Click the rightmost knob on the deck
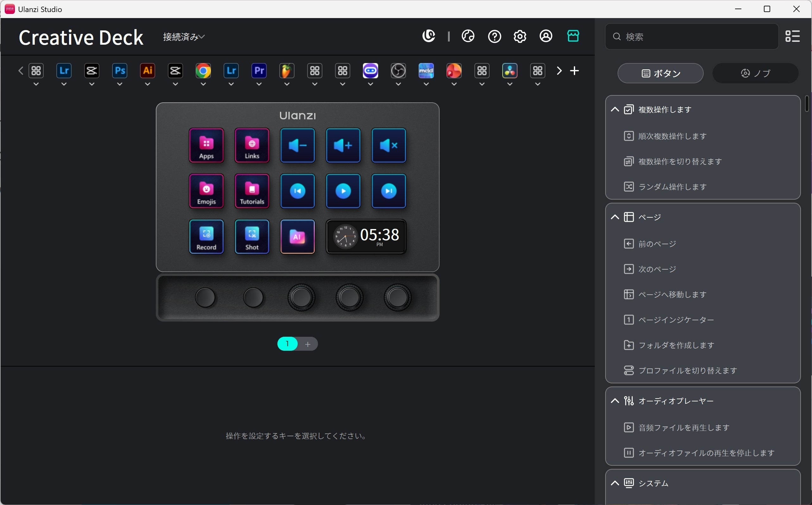Viewport: 812px width, 505px height. pos(397,297)
